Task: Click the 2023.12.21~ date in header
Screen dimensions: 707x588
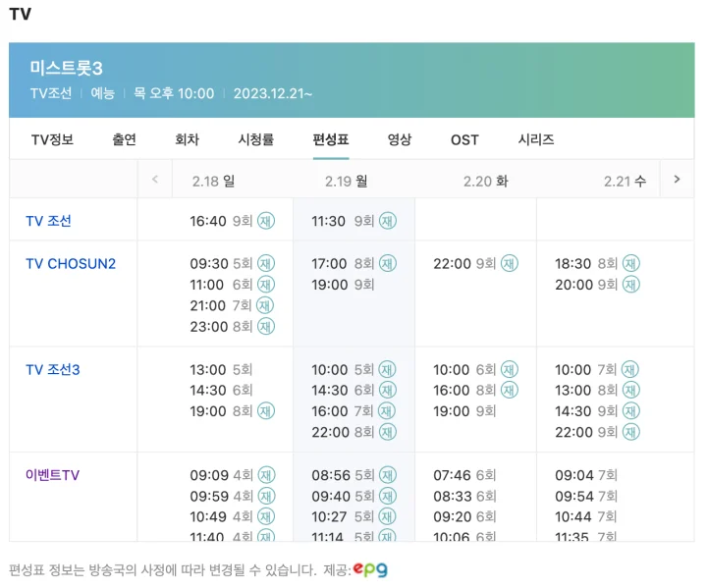Action: (x=273, y=93)
